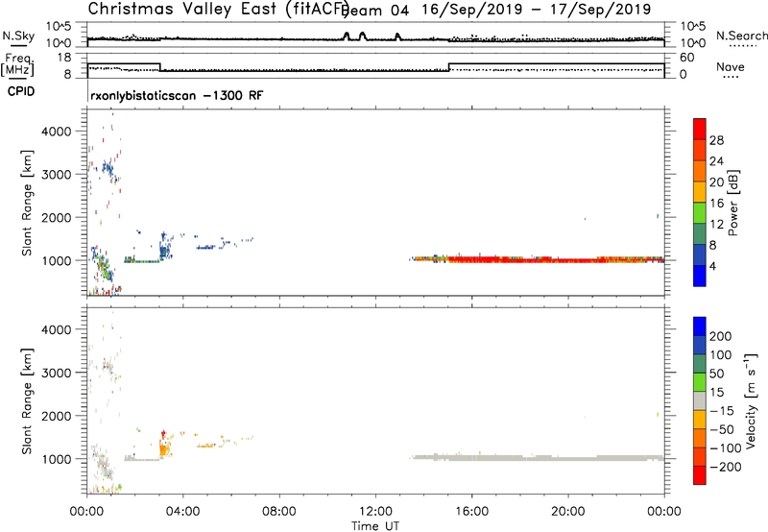The width and height of the screenshot is (768, 532).
Task: Click the 'CPID' label
Action: coord(21,91)
